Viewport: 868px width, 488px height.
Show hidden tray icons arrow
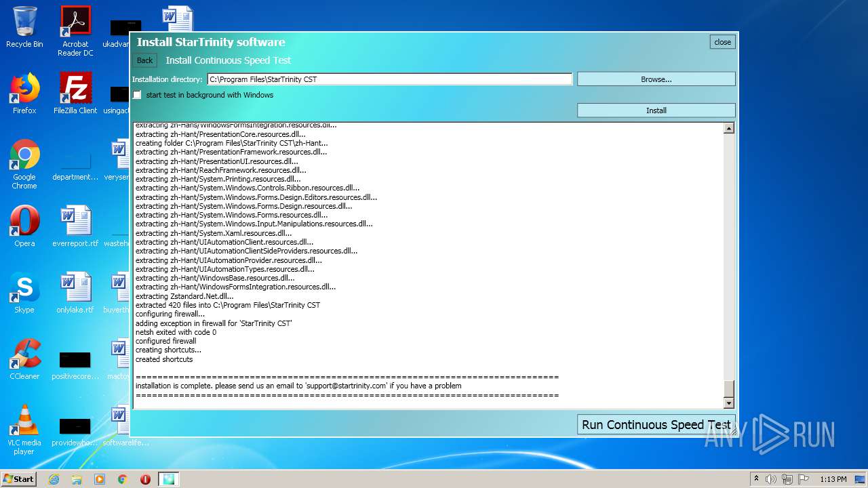[x=756, y=479]
